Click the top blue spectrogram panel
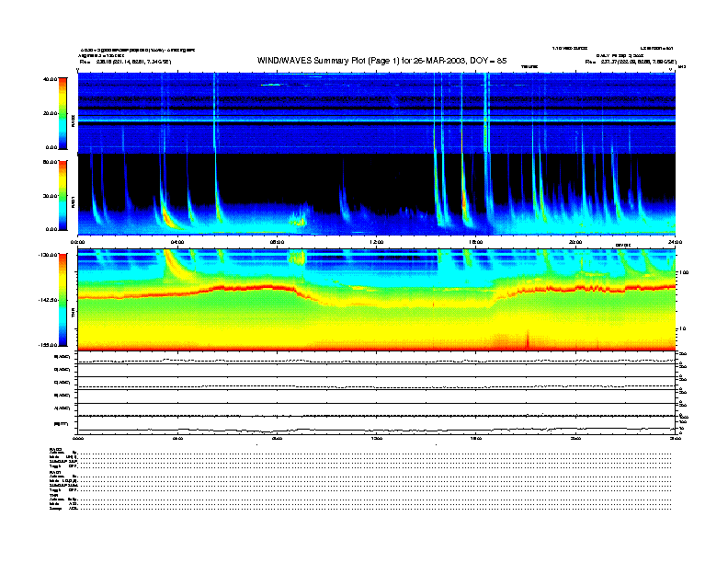Viewport: 728px width, 563px height. [377, 113]
